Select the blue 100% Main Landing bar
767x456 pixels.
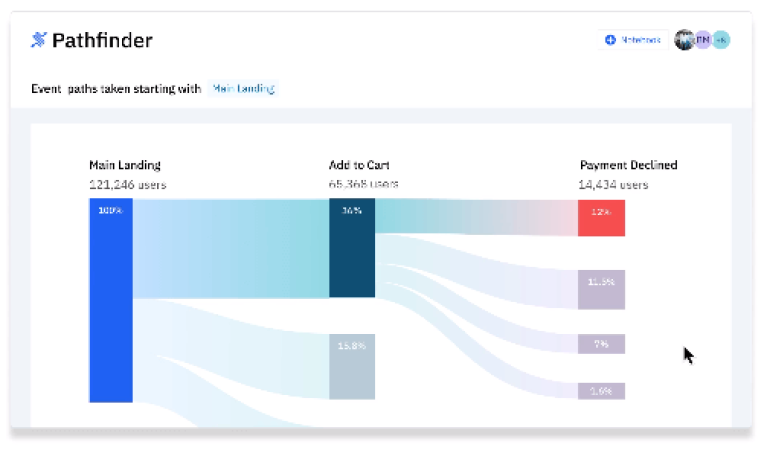(111, 300)
